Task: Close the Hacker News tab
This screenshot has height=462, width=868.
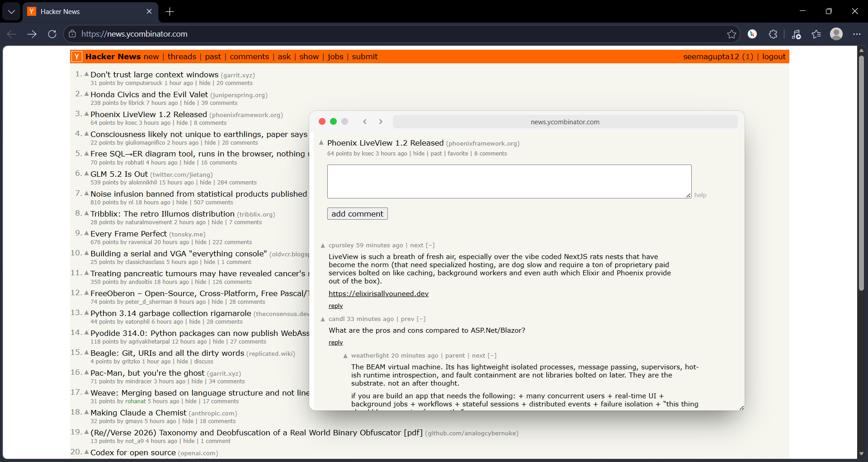Action: coord(149,12)
